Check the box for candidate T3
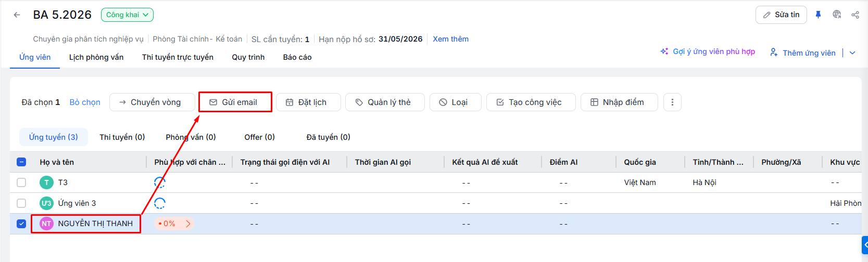The width and height of the screenshot is (868, 262). 21,182
